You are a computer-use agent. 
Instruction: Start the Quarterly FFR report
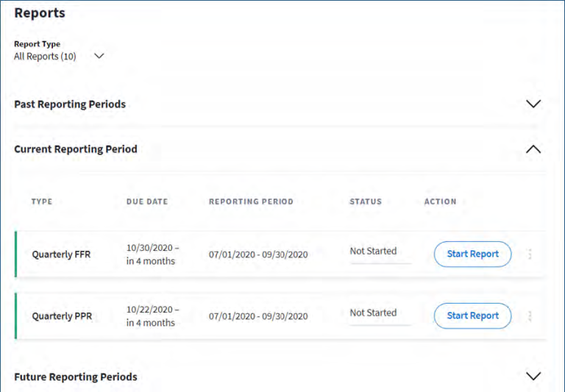pos(472,254)
